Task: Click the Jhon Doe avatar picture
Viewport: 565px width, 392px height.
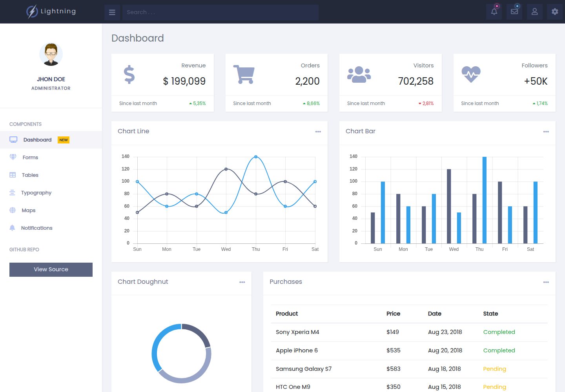Action: [x=51, y=54]
